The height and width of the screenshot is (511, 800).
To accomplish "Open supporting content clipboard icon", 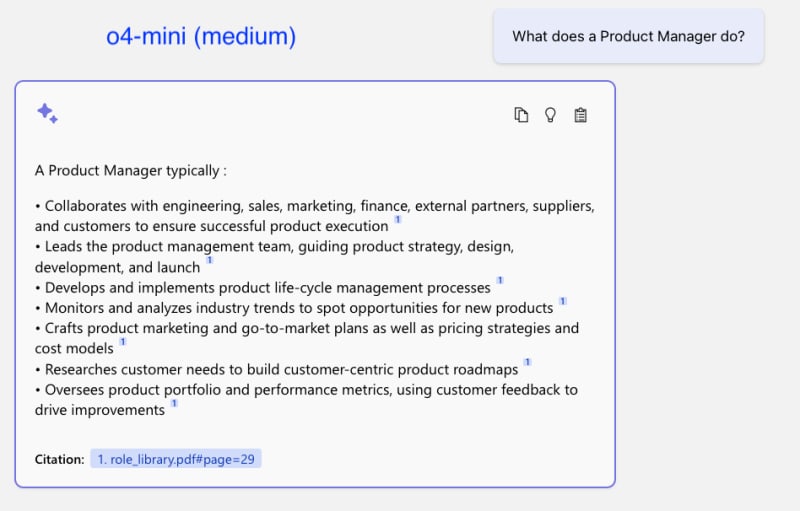I will [x=580, y=115].
